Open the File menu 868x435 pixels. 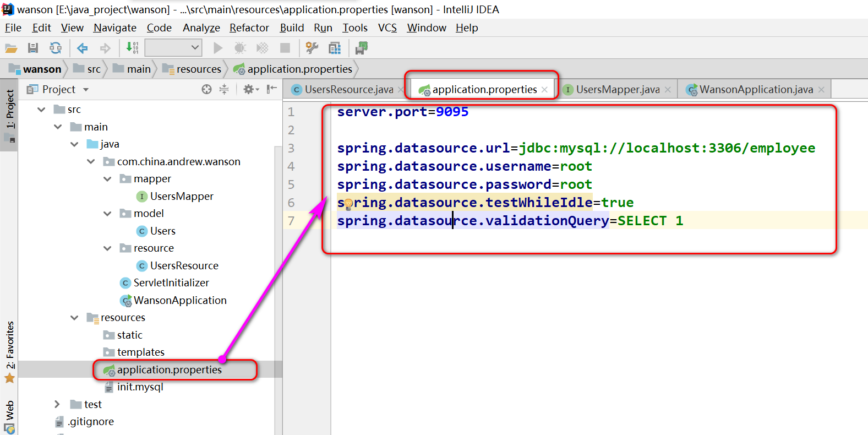pyautogui.click(x=13, y=28)
